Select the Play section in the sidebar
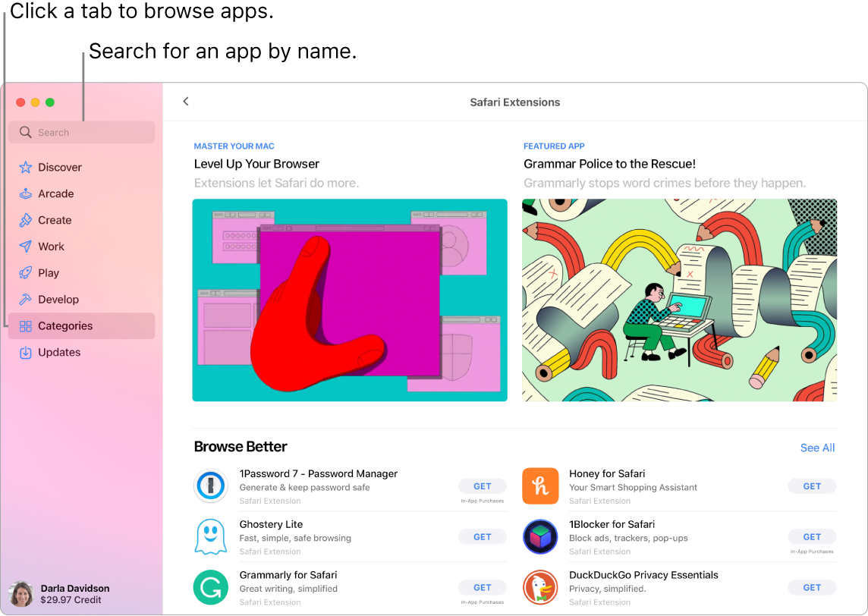This screenshot has width=868, height=616. pos(48,272)
